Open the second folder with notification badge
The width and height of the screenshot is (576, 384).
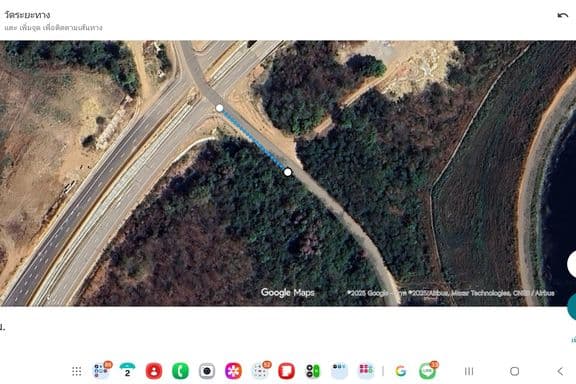coord(260,370)
